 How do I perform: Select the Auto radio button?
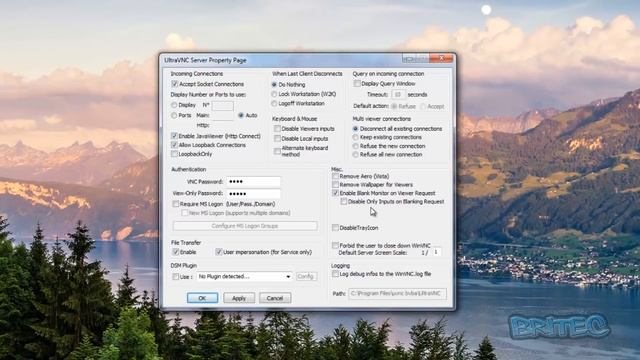pos(241,116)
